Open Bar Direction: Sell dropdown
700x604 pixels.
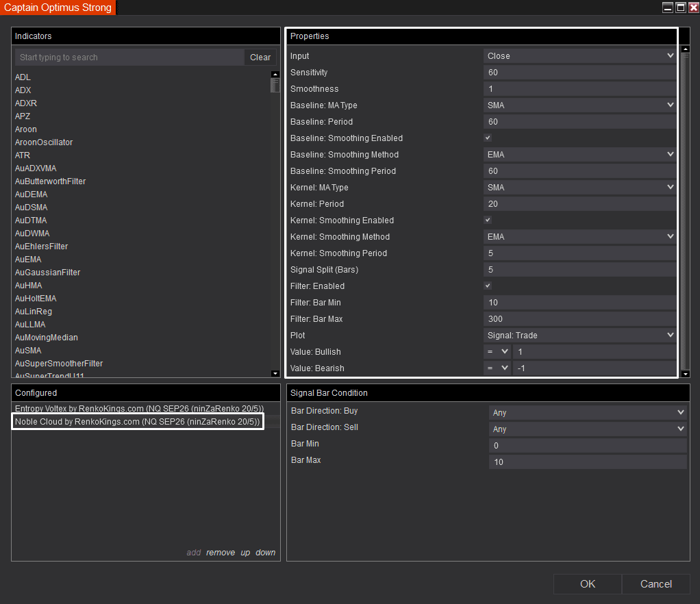coord(588,429)
